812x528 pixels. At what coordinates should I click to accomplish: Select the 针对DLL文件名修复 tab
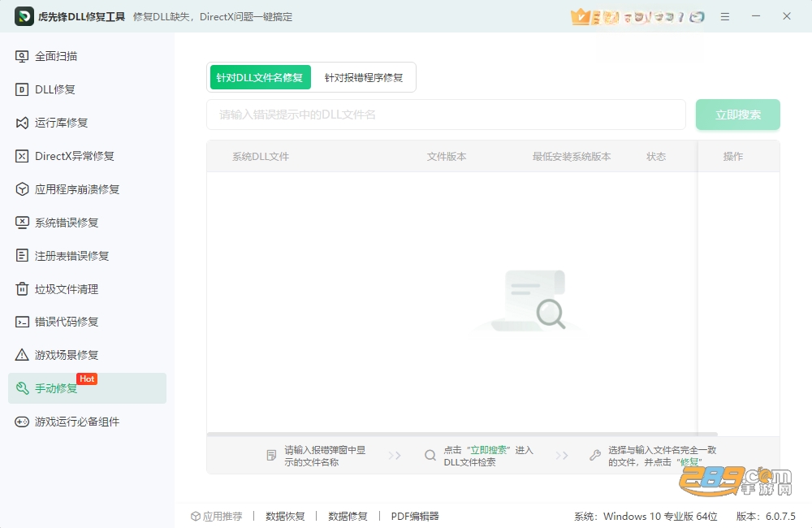(x=260, y=77)
